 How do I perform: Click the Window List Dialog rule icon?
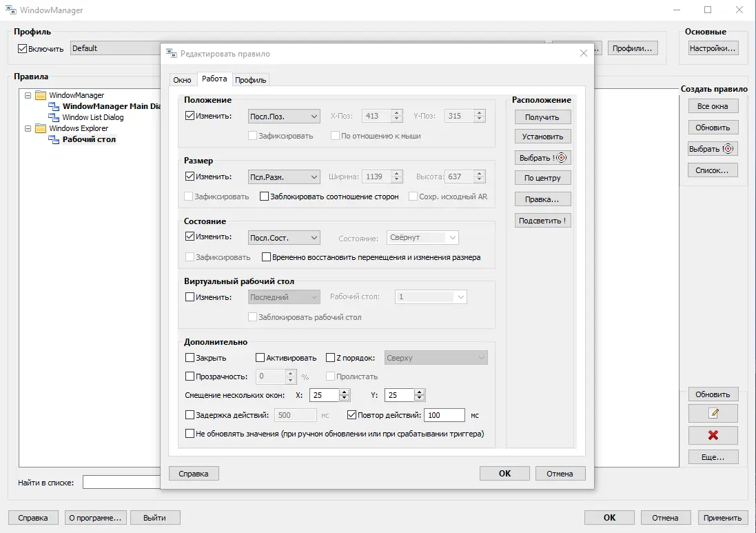(54, 117)
